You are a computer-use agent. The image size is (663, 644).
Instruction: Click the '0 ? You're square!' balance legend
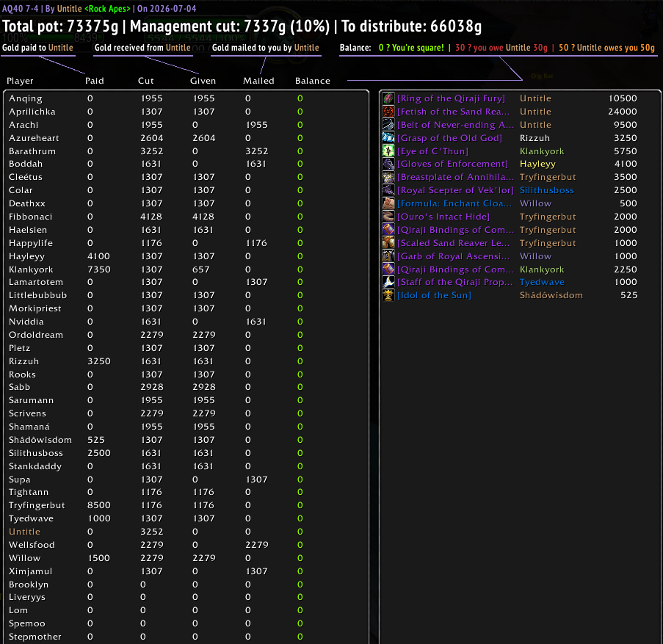(411, 48)
